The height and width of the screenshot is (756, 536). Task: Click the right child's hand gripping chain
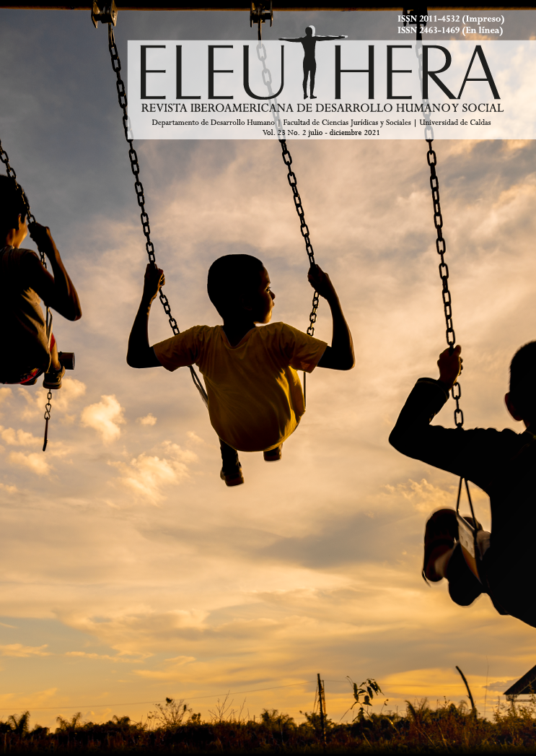pyautogui.click(x=449, y=365)
